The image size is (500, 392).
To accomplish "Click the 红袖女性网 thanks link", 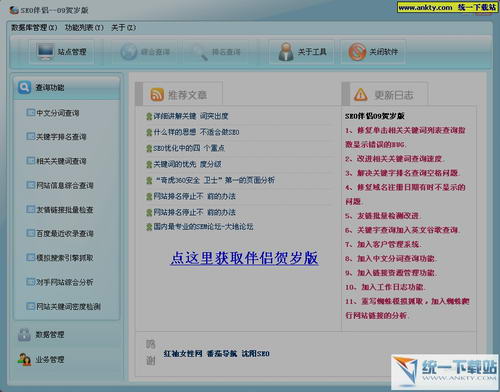I will (x=183, y=354).
